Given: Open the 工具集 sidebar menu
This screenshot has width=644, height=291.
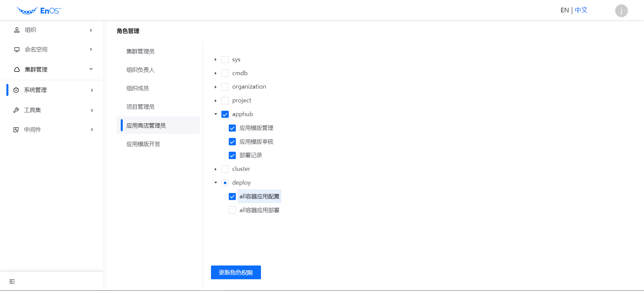Looking at the screenshot, I should 51,110.
